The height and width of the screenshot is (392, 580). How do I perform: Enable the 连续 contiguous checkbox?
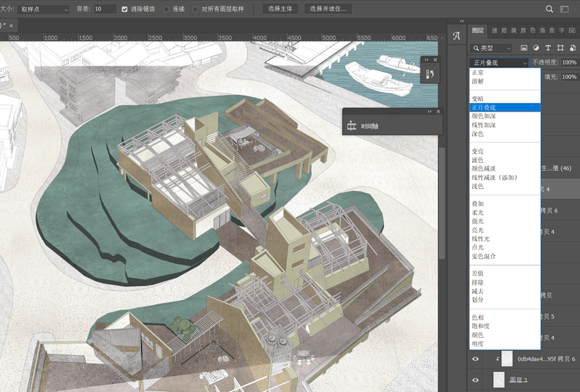pos(166,9)
